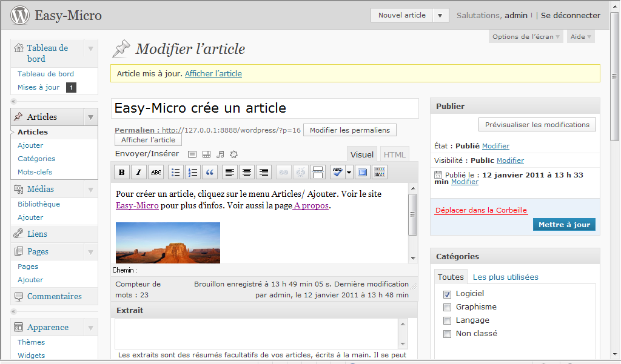Click the article title input field
This screenshot has width=621, height=364.
tap(265, 108)
